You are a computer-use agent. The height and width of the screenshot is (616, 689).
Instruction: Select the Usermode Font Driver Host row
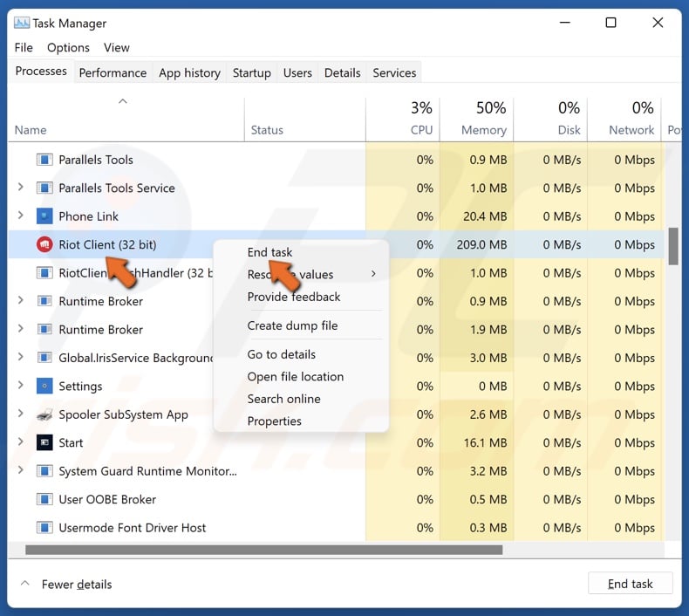(336, 528)
